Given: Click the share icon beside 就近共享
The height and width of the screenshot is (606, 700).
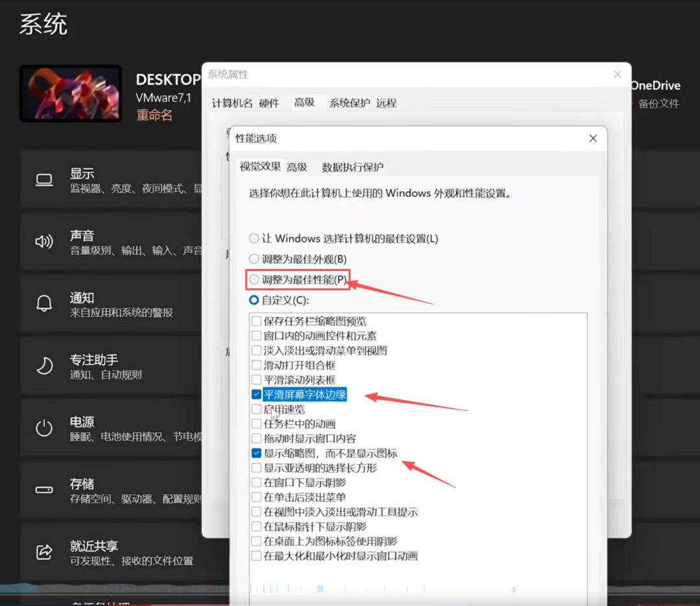Looking at the screenshot, I should pyautogui.click(x=44, y=552).
